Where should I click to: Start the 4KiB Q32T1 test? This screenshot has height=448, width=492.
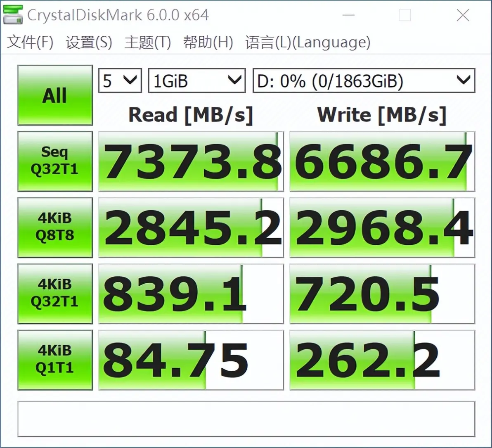coord(55,294)
